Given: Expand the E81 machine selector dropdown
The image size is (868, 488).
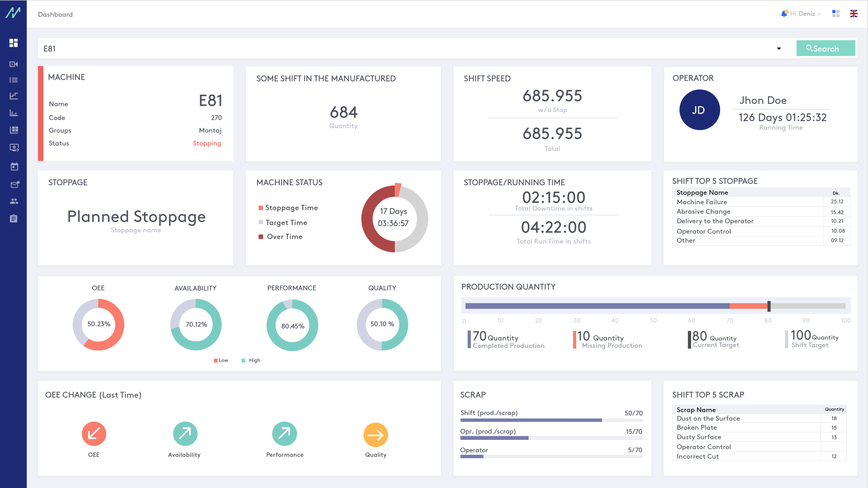Looking at the screenshot, I should pyautogui.click(x=779, y=48).
